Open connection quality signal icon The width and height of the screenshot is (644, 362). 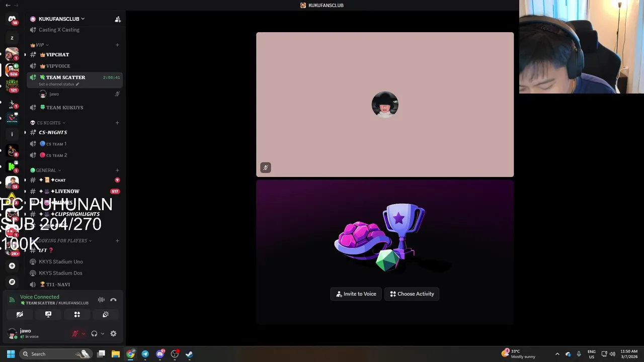tap(12, 300)
